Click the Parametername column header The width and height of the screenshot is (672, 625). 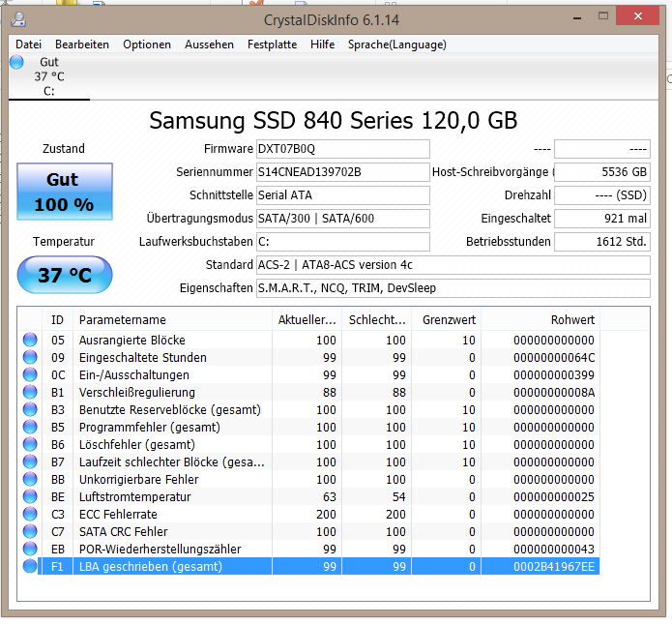pos(172,320)
